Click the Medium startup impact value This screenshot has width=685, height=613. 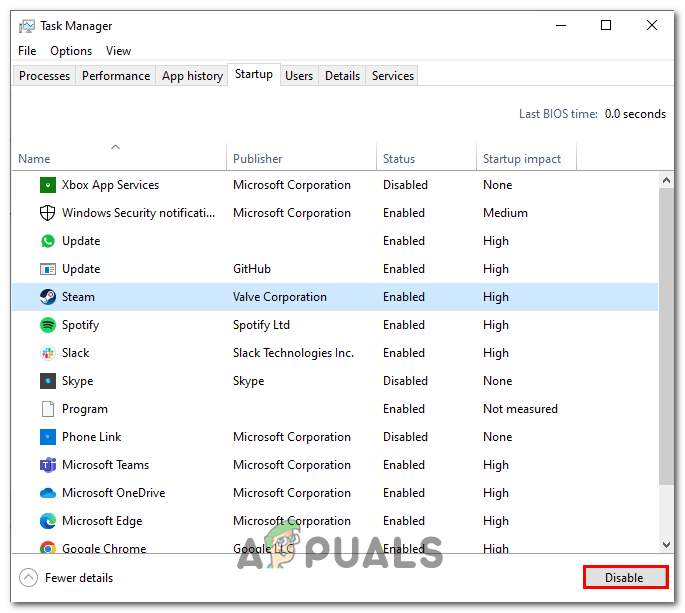(x=505, y=213)
